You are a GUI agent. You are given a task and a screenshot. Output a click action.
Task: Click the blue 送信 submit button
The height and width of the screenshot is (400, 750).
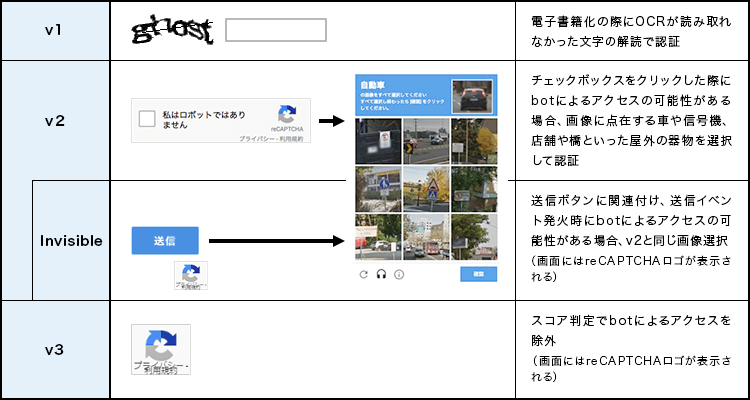coord(165,241)
